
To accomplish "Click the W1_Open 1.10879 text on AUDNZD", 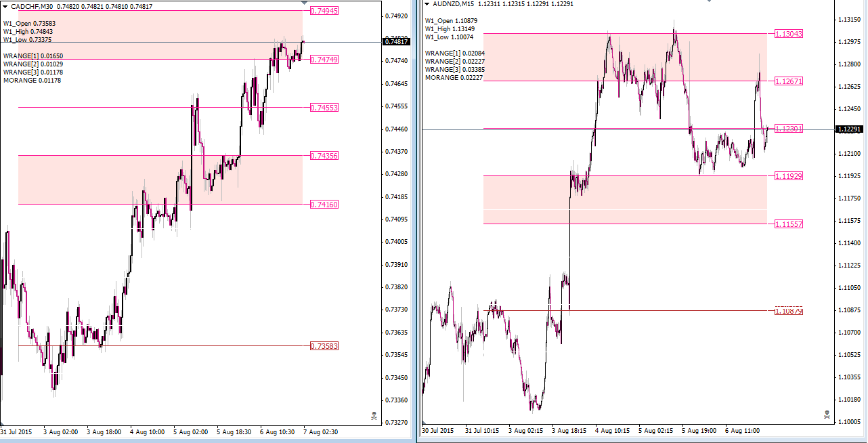I will point(450,20).
